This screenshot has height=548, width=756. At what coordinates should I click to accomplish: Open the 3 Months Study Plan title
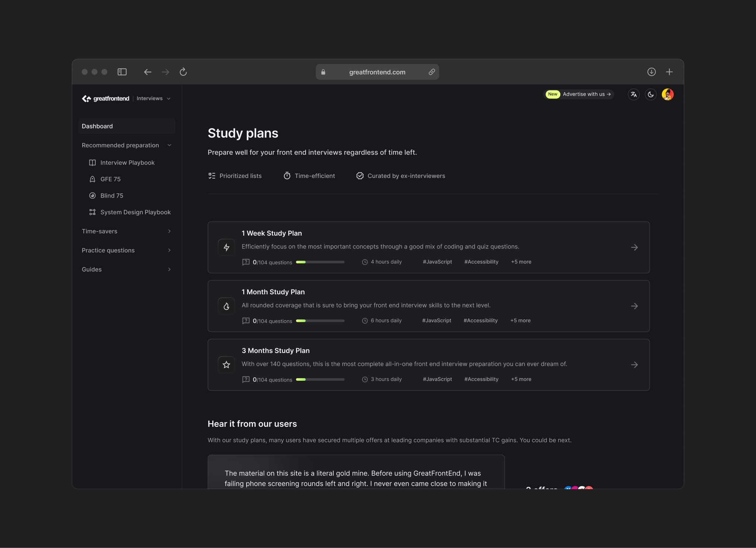point(276,351)
